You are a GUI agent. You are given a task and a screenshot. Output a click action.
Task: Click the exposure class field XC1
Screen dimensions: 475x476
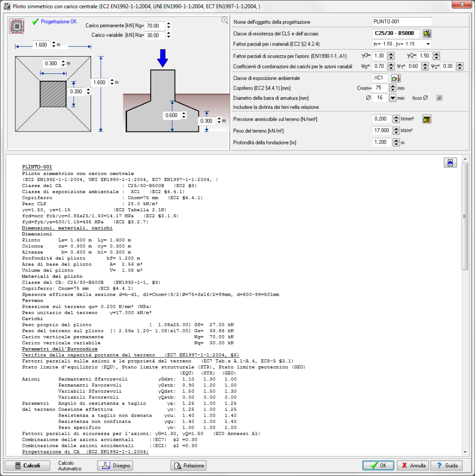[380, 78]
